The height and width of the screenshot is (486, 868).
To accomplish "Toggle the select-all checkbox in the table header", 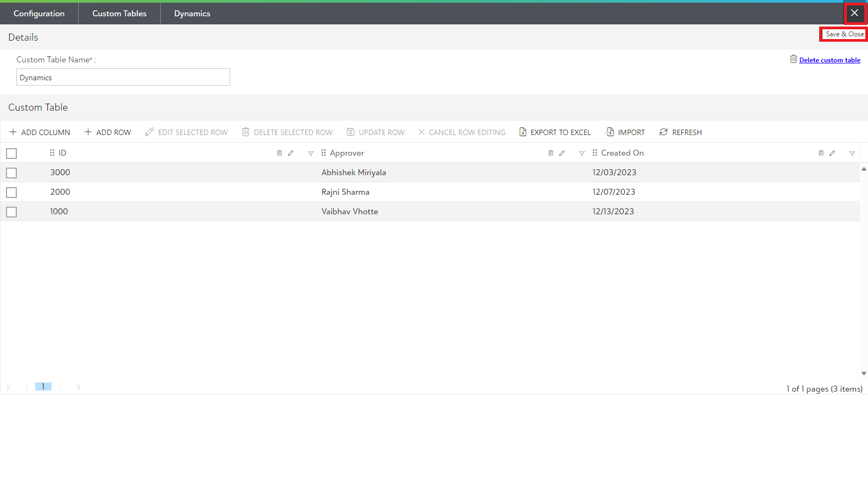I will click(11, 154).
